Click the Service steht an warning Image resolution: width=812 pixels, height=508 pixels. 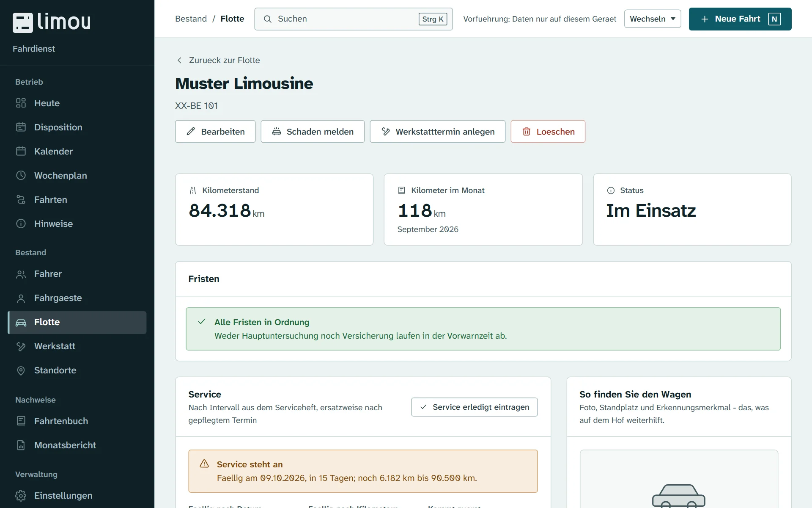coord(363,471)
